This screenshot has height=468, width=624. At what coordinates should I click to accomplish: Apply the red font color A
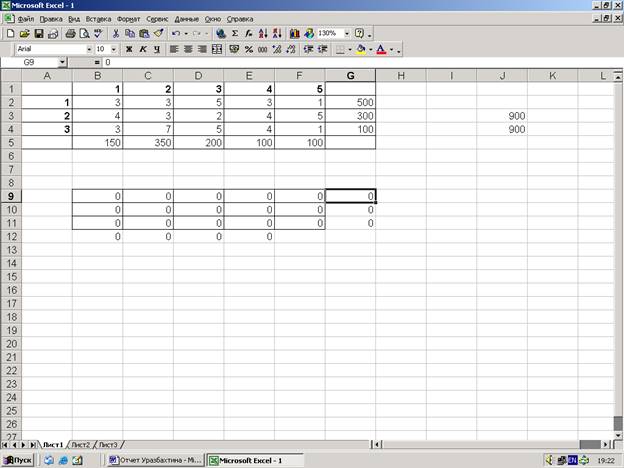pyautogui.click(x=381, y=49)
